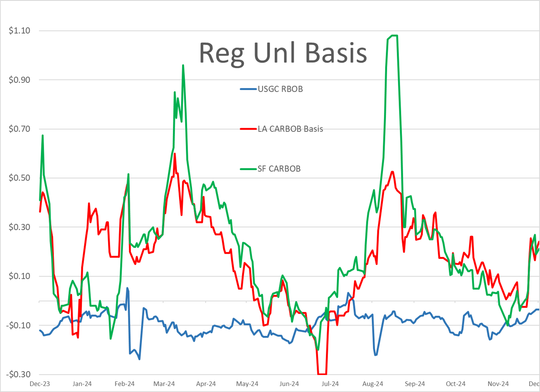Click the $0.90 y-axis label
Image resolution: width=540 pixels, height=392 pixels.
click(x=20, y=80)
